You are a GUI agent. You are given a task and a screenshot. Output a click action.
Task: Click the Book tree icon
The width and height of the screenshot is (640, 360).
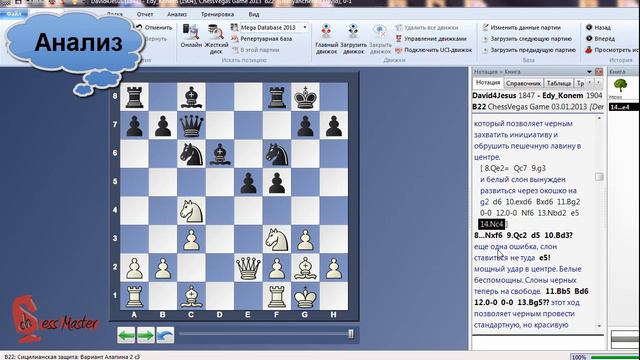coord(620,86)
